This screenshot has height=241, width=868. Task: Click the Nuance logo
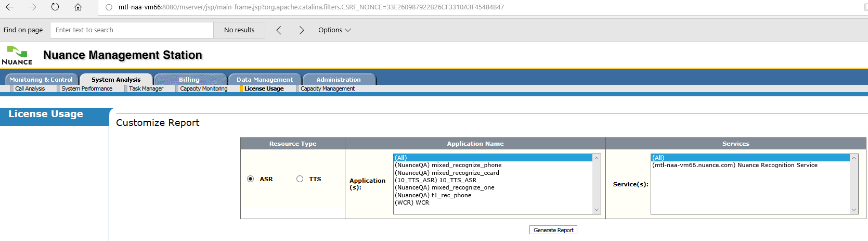[17, 56]
